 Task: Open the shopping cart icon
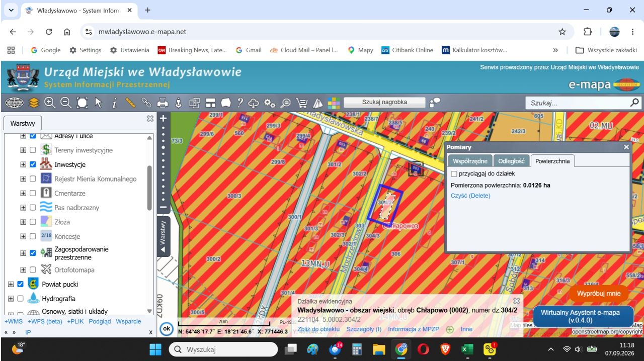301,103
